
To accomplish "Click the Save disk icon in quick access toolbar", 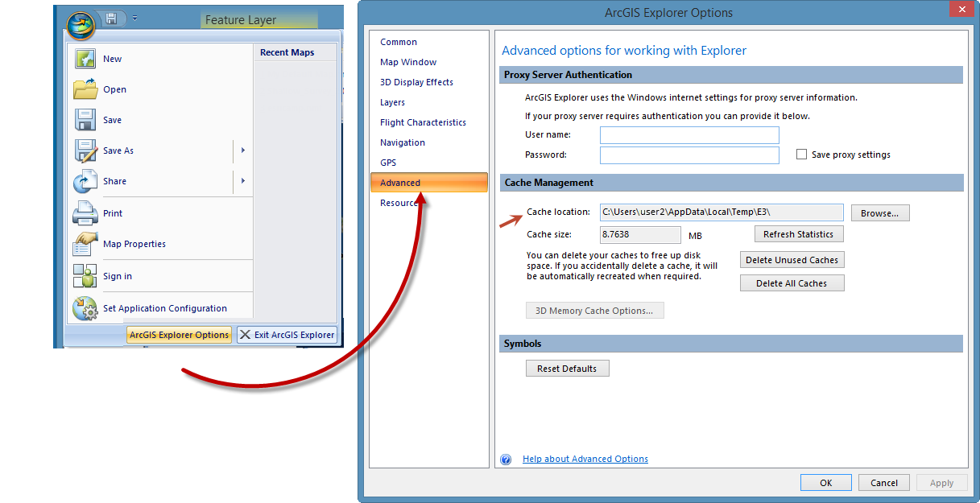I will [x=111, y=18].
